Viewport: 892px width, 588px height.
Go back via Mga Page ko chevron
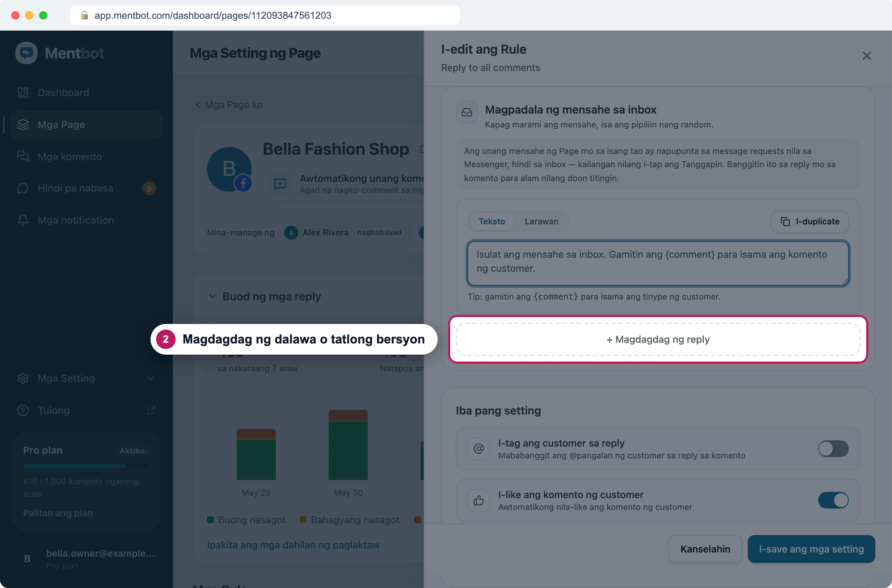click(198, 105)
